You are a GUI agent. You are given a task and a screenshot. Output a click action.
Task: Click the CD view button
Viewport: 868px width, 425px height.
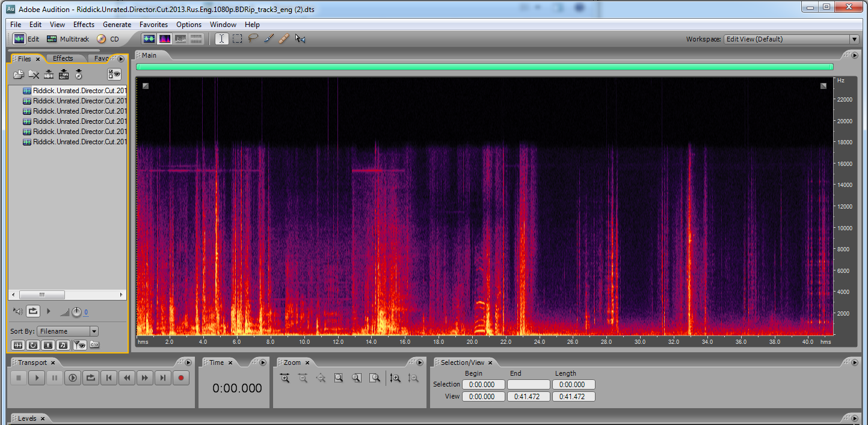[x=108, y=39]
